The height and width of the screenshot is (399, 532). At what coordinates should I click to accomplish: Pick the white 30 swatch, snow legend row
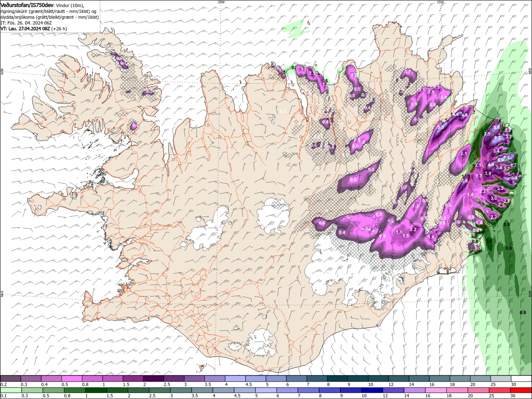[521, 379]
